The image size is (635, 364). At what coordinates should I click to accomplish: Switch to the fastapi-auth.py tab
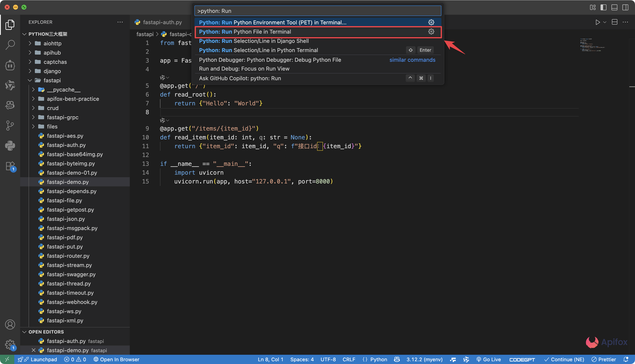tap(162, 22)
